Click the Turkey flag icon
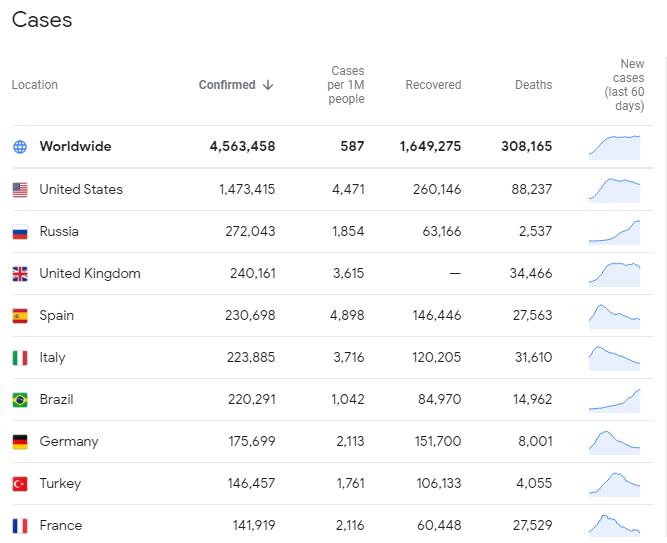Screen dimensions: 667x543 pyautogui.click(x=20, y=484)
